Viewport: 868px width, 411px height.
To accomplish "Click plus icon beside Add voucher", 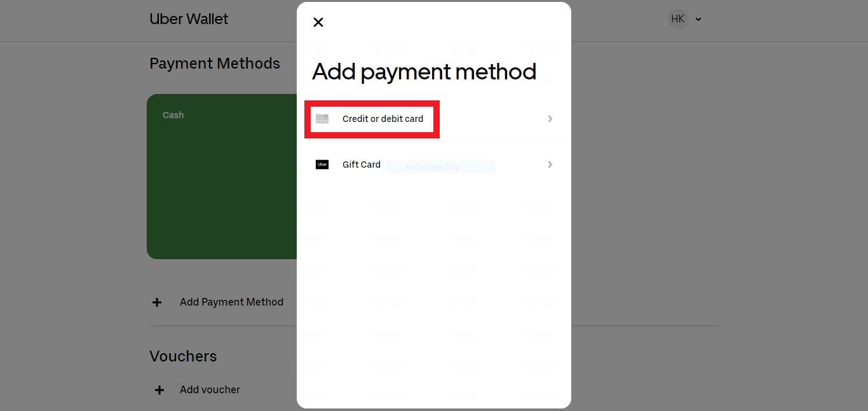I will coord(159,390).
